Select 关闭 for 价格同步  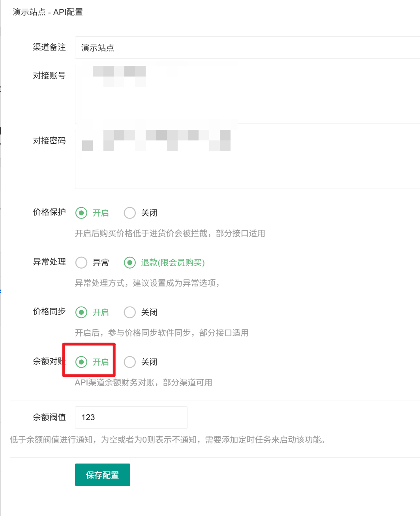(130, 312)
